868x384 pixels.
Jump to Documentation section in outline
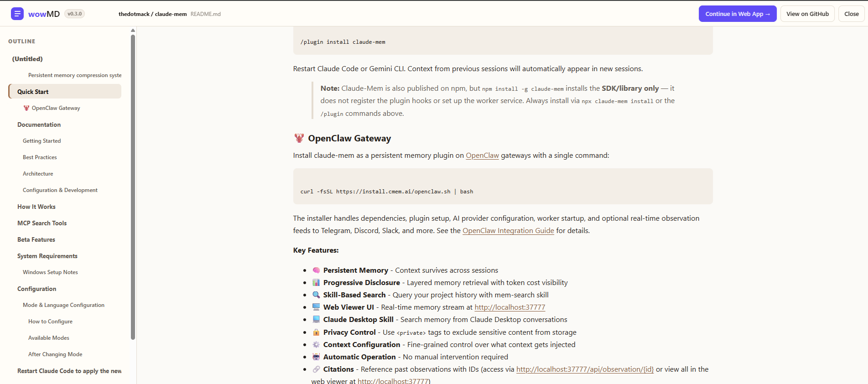39,125
